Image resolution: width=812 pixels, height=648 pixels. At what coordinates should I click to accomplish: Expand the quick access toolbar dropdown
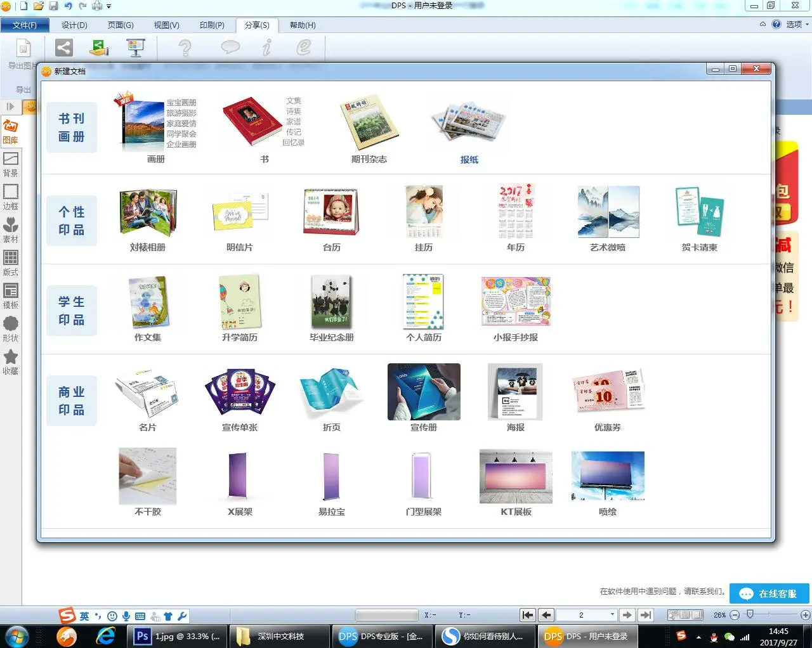click(x=109, y=6)
